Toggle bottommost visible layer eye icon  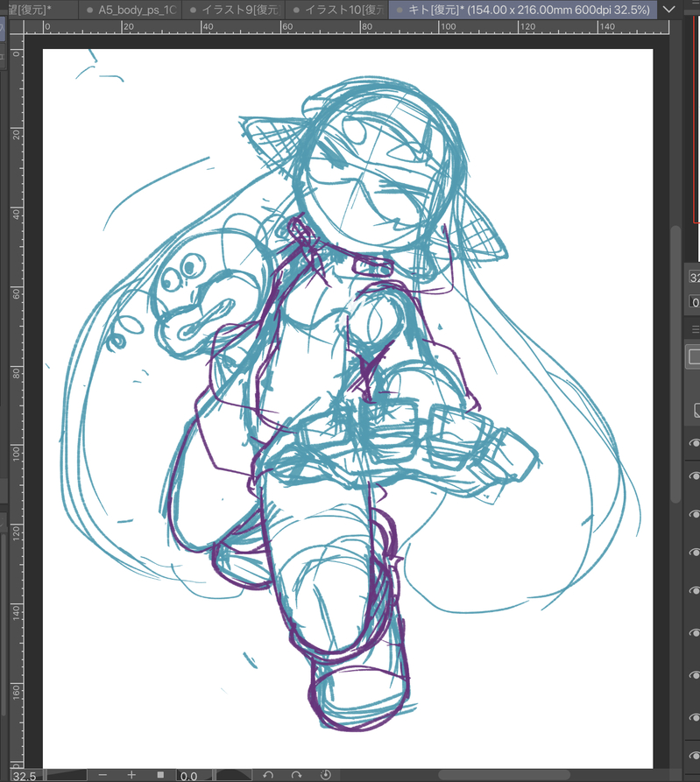695,756
